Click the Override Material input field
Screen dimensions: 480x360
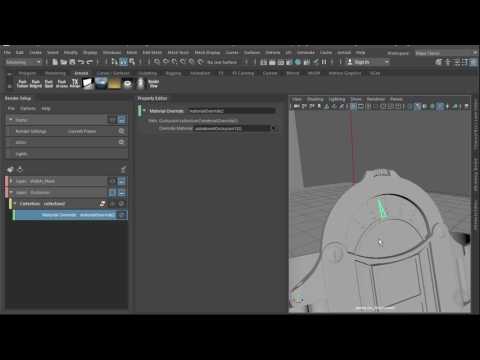(232, 128)
